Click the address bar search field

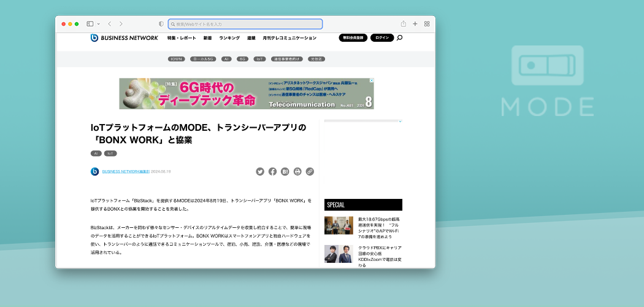tap(245, 24)
